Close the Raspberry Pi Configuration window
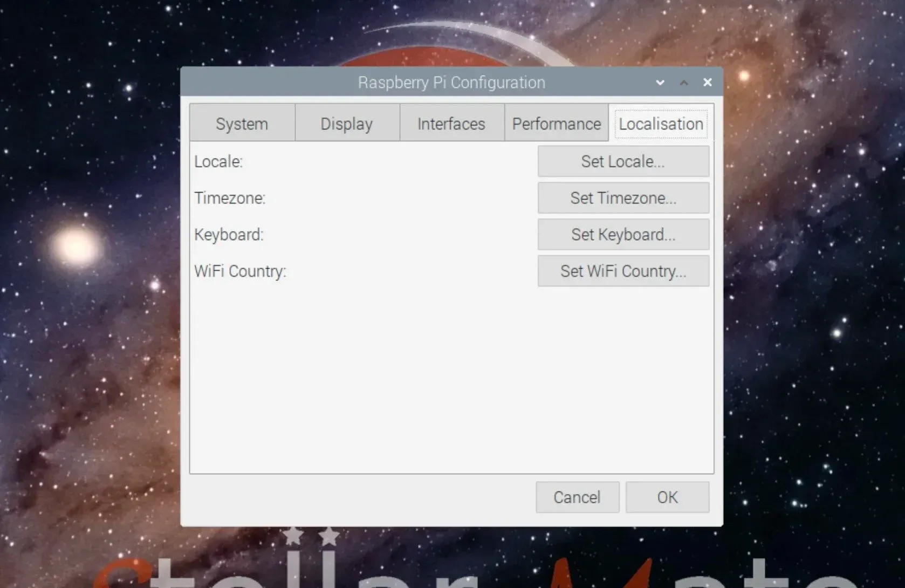 coord(707,82)
